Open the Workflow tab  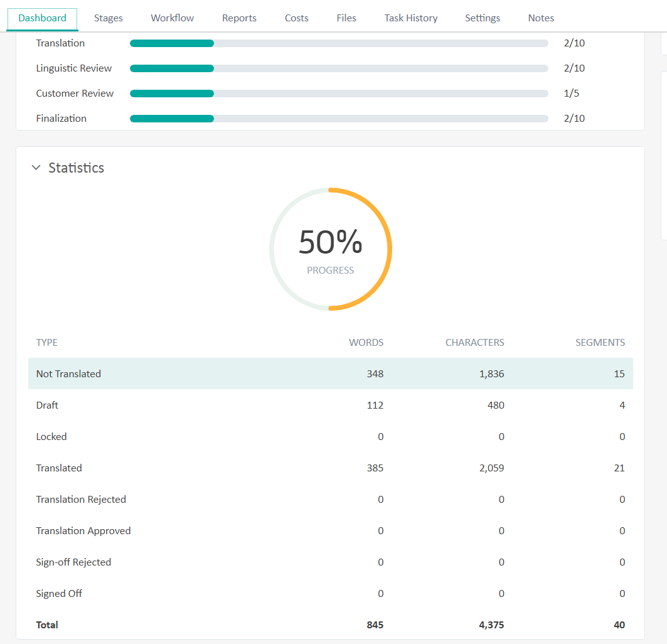[172, 18]
